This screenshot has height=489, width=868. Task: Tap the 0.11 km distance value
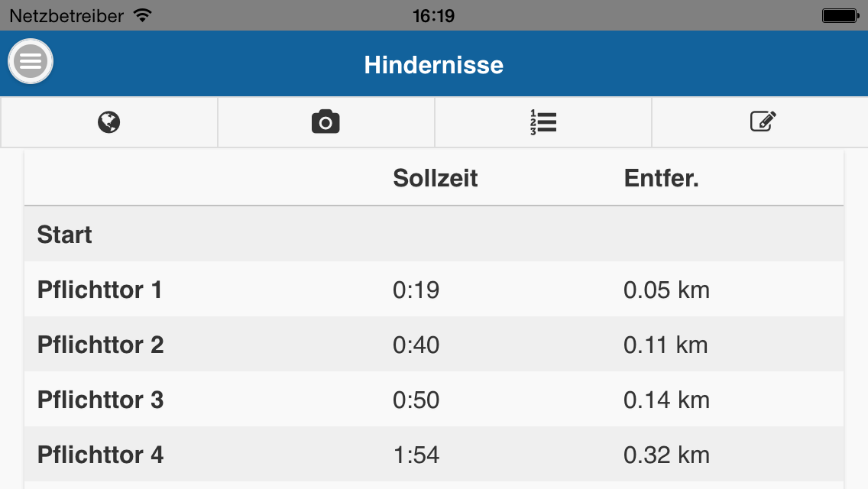click(x=666, y=345)
